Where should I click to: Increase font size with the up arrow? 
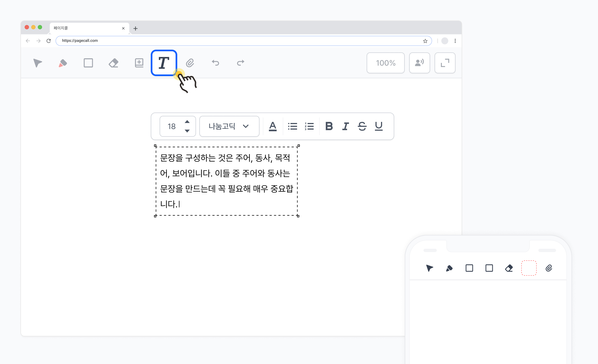click(x=187, y=122)
